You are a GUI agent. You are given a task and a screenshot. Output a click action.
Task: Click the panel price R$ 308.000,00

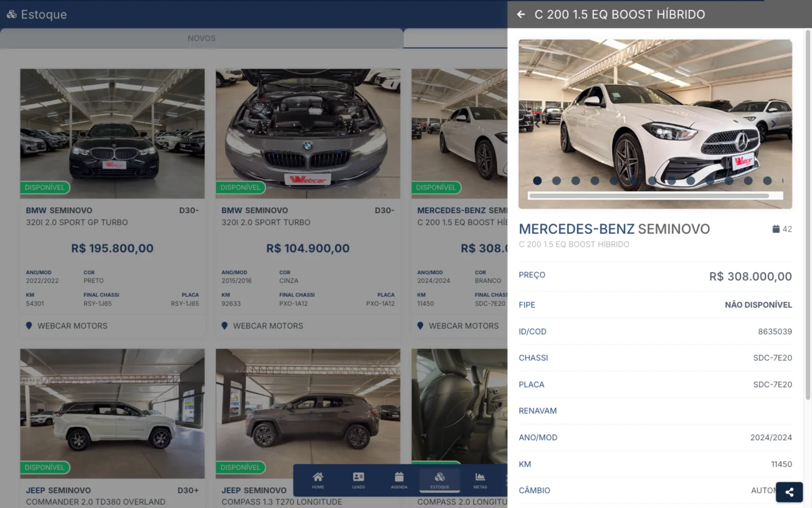[x=751, y=276]
